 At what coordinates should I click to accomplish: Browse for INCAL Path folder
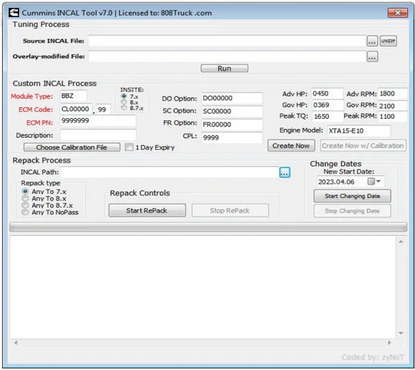click(x=285, y=173)
